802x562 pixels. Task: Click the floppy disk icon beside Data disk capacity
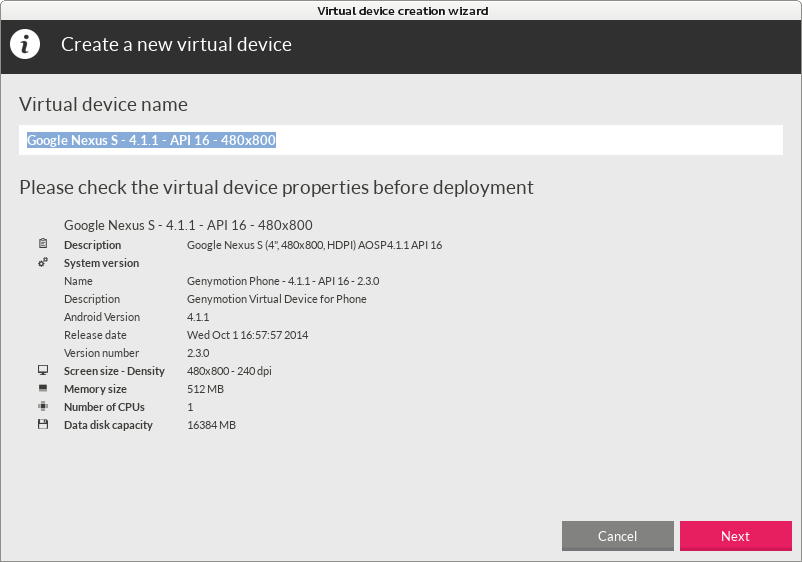point(43,424)
